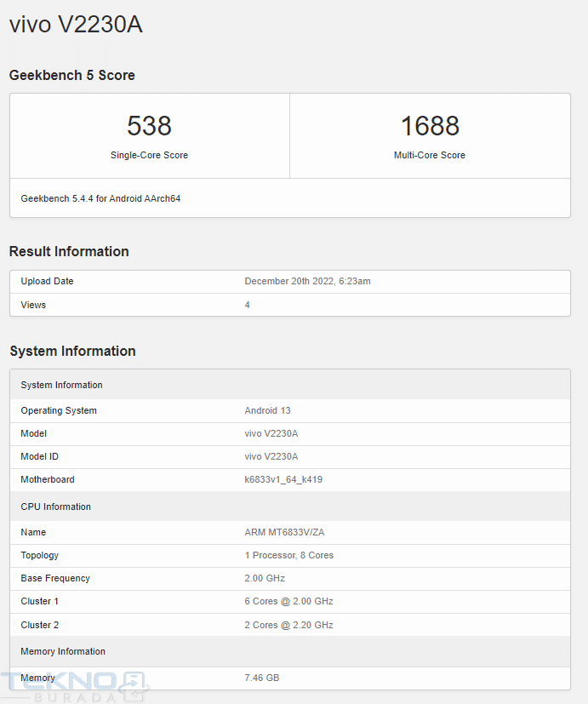Screen dimensions: 588x704
Task: Select the Android 13 value
Action: [267, 410]
